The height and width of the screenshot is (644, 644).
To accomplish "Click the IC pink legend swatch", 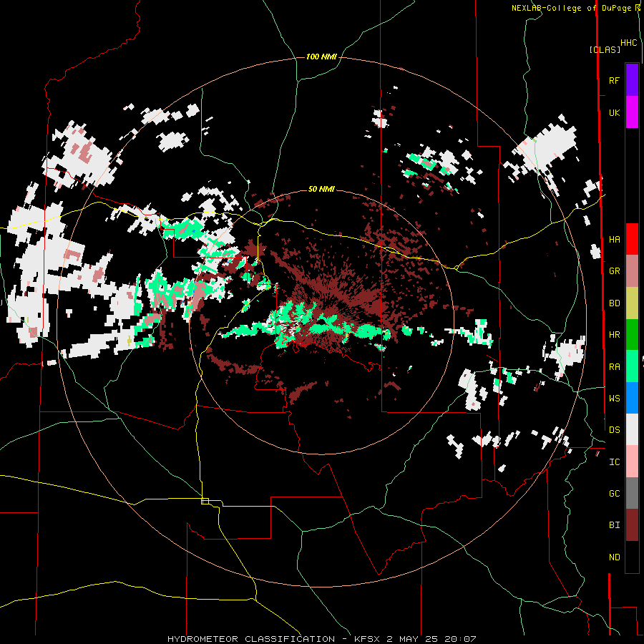I will point(632,462).
